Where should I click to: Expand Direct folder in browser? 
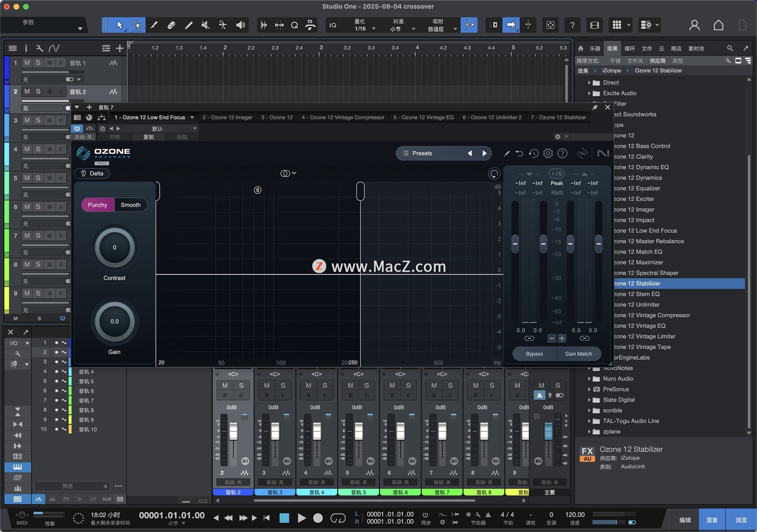tap(589, 82)
